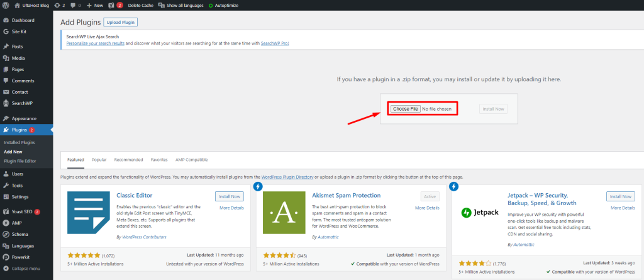Switch to the AMP Compatible tab
Screen dimensions: 644x280
(191, 160)
